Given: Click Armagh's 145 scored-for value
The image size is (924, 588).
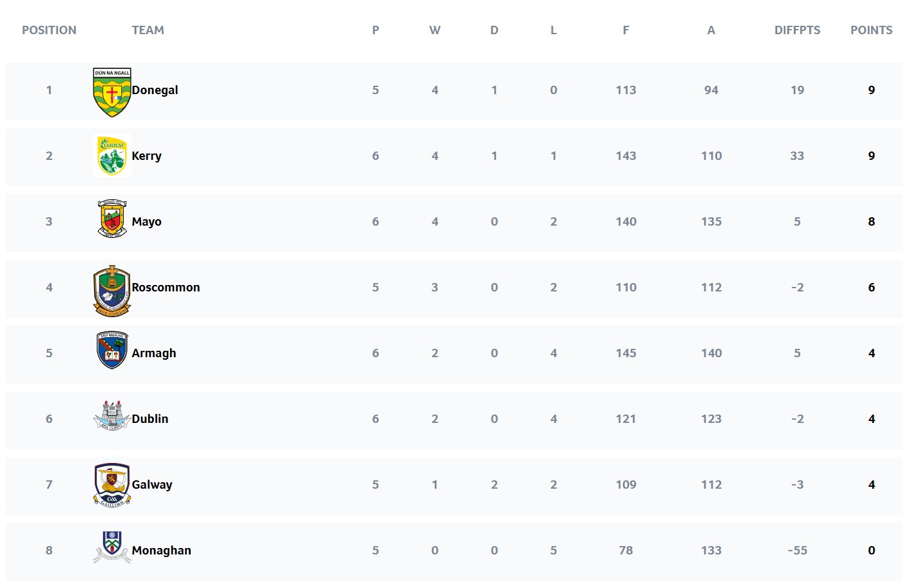Looking at the screenshot, I should click(626, 353).
